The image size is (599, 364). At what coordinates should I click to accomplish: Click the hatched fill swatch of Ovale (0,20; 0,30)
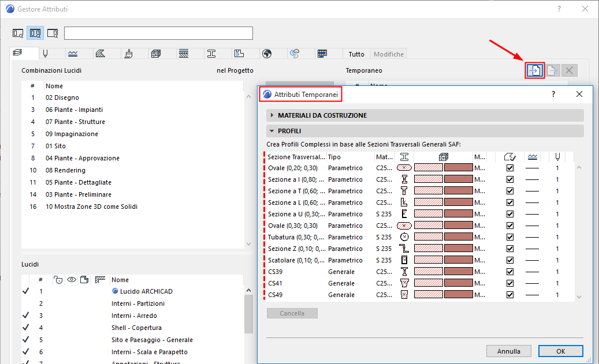coord(429,167)
